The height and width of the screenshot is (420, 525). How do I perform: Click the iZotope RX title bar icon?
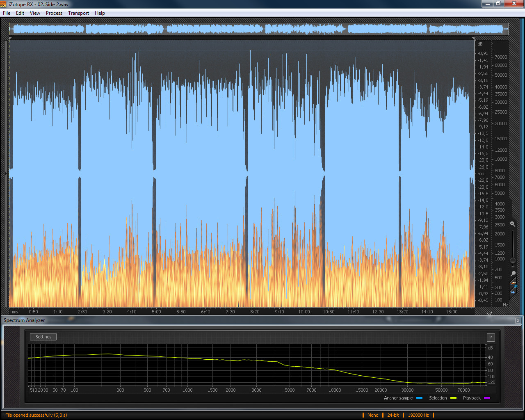(x=3, y=4)
